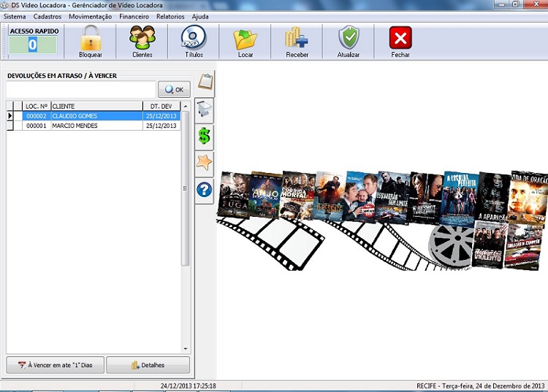Open the shopping cart side tab

[x=205, y=109]
